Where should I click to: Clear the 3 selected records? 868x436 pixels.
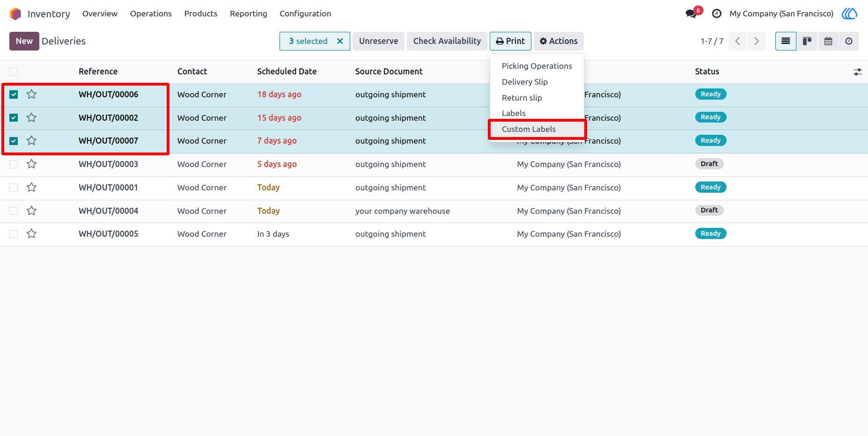tap(340, 41)
